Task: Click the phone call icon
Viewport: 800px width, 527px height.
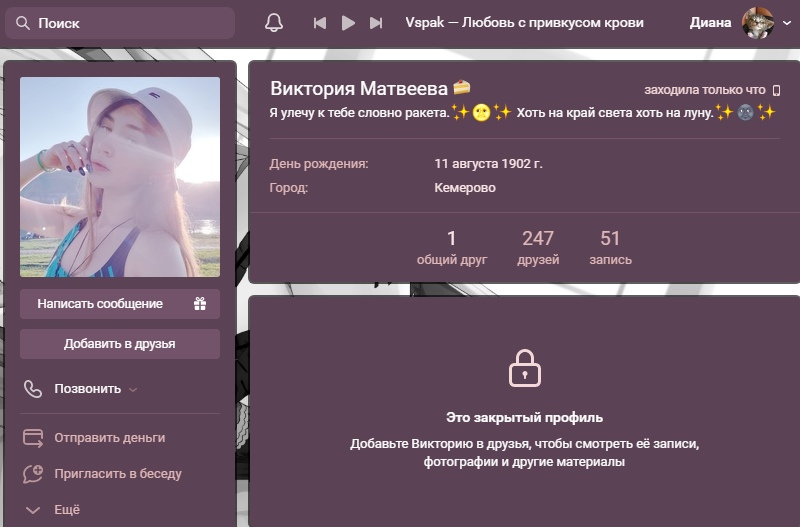Action: click(33, 389)
